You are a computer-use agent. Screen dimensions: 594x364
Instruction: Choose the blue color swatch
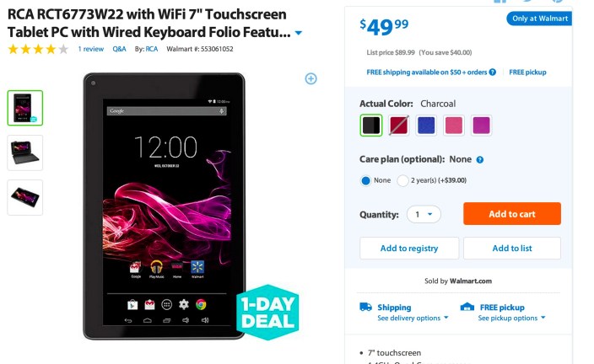coord(426,126)
